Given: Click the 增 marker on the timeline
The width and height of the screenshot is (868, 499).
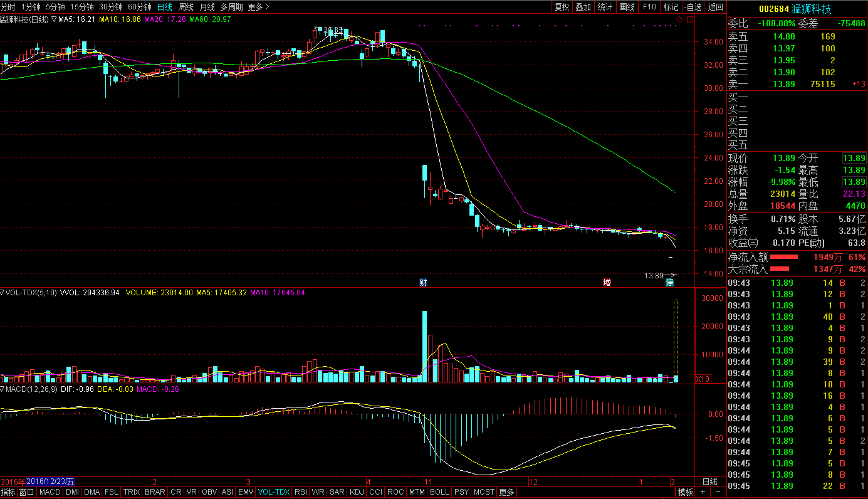Looking at the screenshot, I should tap(607, 283).
